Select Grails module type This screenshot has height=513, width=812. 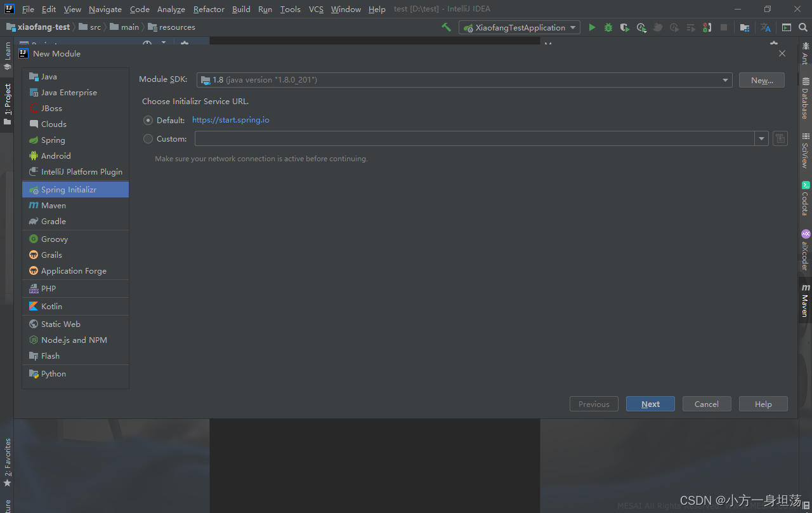pos(75,255)
